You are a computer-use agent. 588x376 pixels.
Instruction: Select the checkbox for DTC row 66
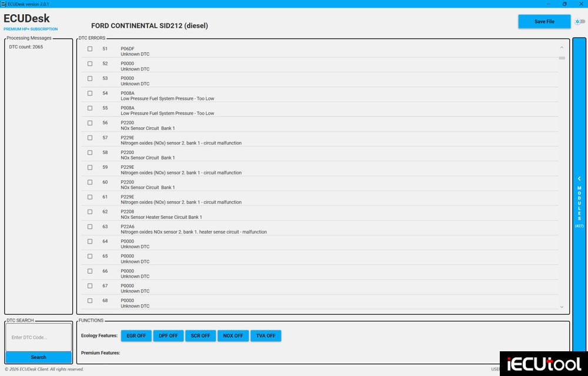pos(90,271)
